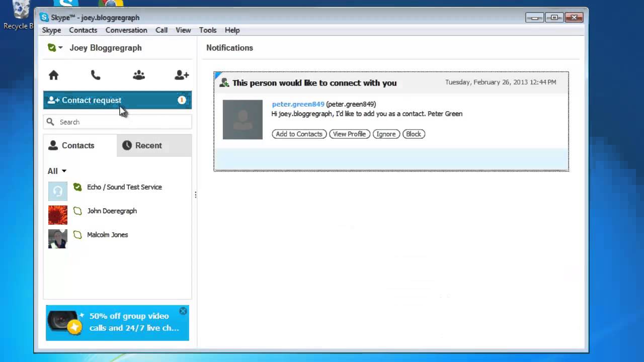Click the webcam ad image
The width and height of the screenshot is (644, 362).
65,322
